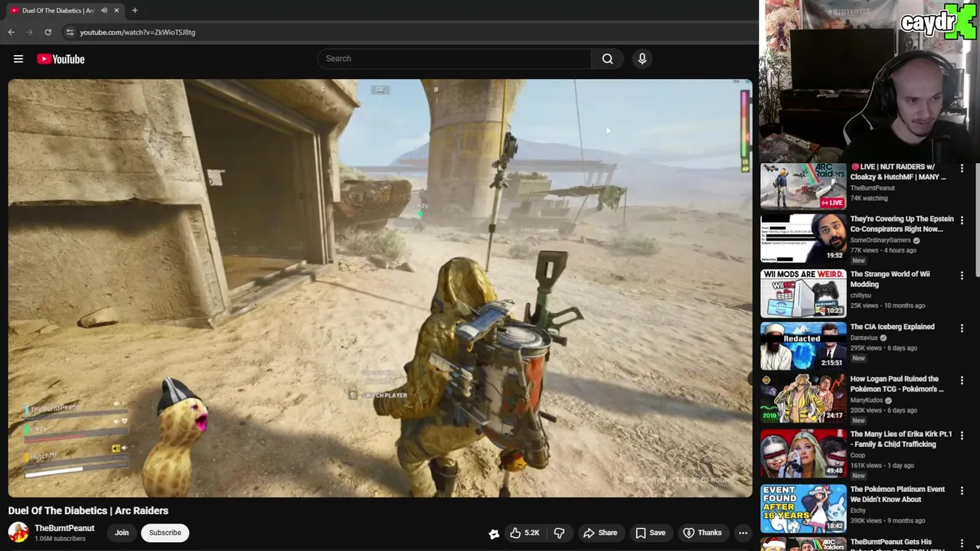Click SomeOrdinaryGamers channel name
This screenshot has width=980, height=551.
[x=880, y=240]
